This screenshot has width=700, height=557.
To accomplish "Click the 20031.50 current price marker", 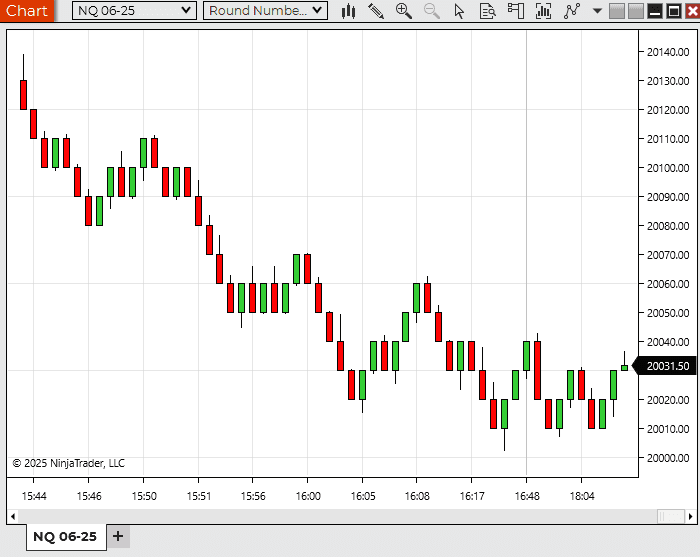I will tap(667, 366).
